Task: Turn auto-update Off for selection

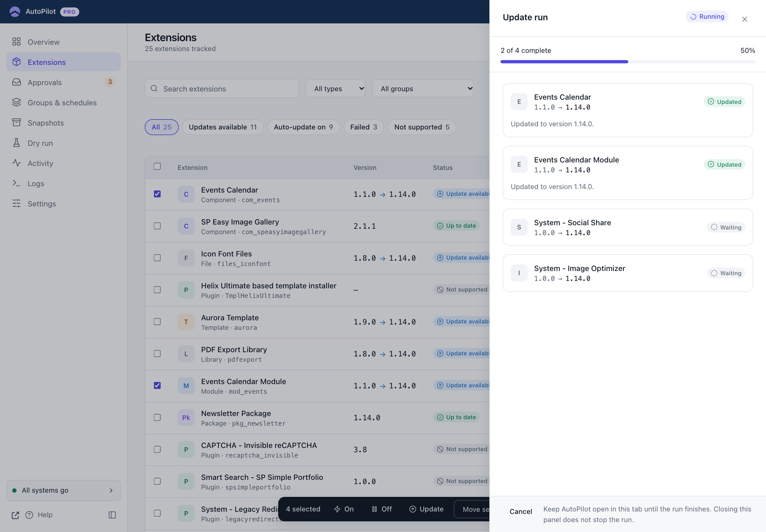Action: (x=382, y=509)
